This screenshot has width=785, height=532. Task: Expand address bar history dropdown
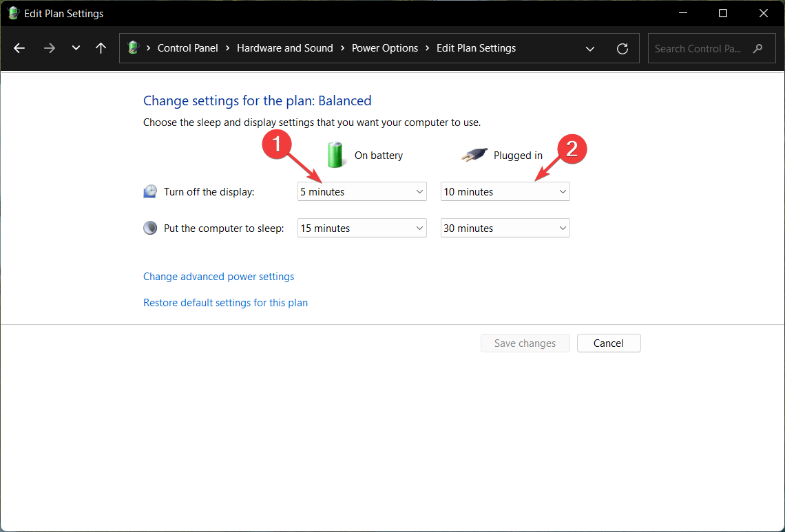point(590,48)
